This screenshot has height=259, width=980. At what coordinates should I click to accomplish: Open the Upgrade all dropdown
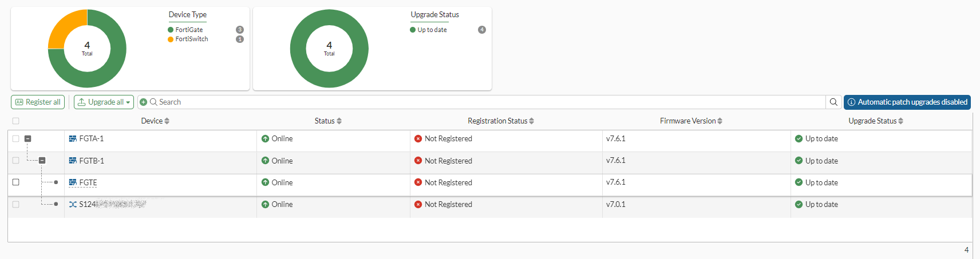coord(104,102)
